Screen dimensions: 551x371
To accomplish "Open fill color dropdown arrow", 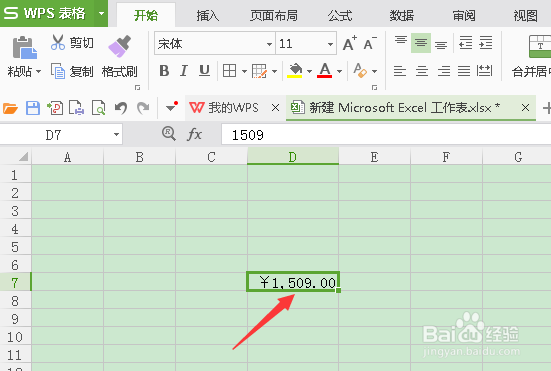I will coord(309,71).
